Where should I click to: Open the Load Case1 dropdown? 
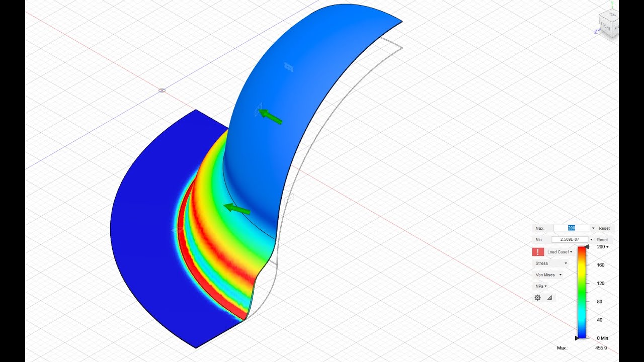click(x=559, y=252)
